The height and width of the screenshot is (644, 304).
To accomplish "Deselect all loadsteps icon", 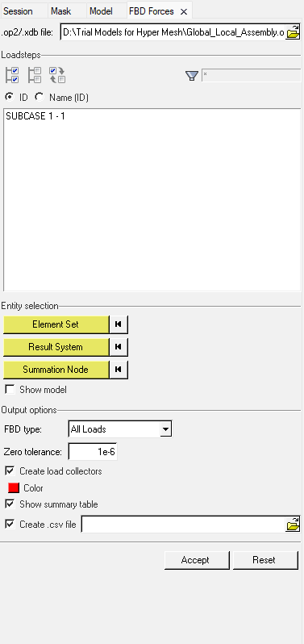I will [35, 75].
